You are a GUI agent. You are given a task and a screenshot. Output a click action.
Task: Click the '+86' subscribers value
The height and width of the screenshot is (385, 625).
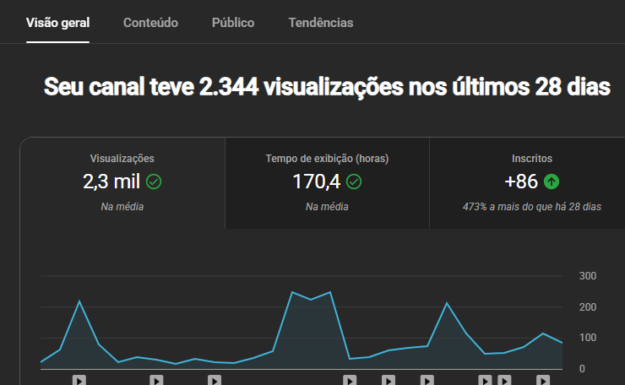pos(521,182)
